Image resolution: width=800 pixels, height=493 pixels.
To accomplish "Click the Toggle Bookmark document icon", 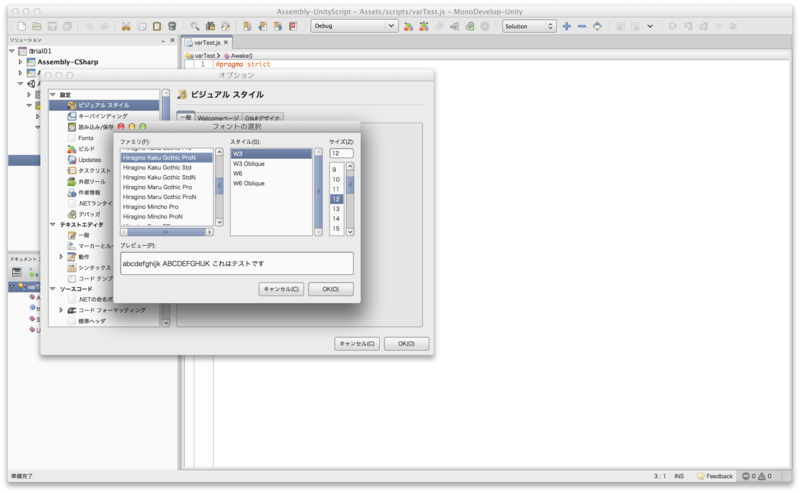I will [x=247, y=26].
